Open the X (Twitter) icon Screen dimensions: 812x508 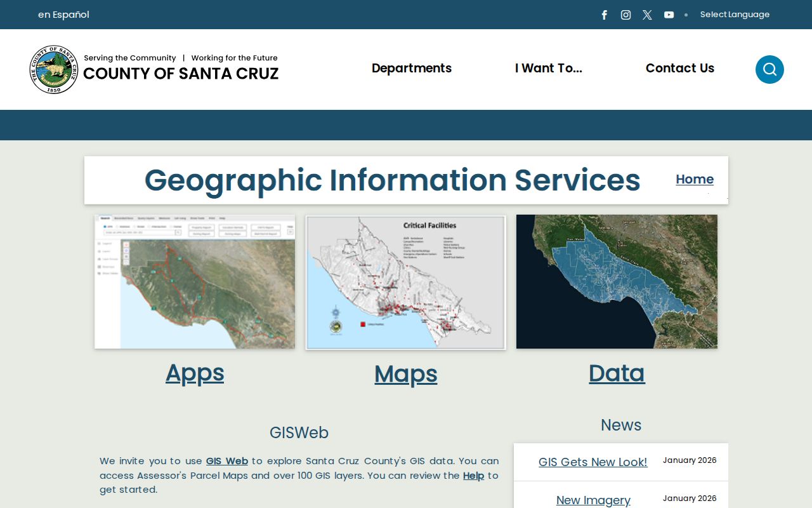pyautogui.click(x=647, y=15)
